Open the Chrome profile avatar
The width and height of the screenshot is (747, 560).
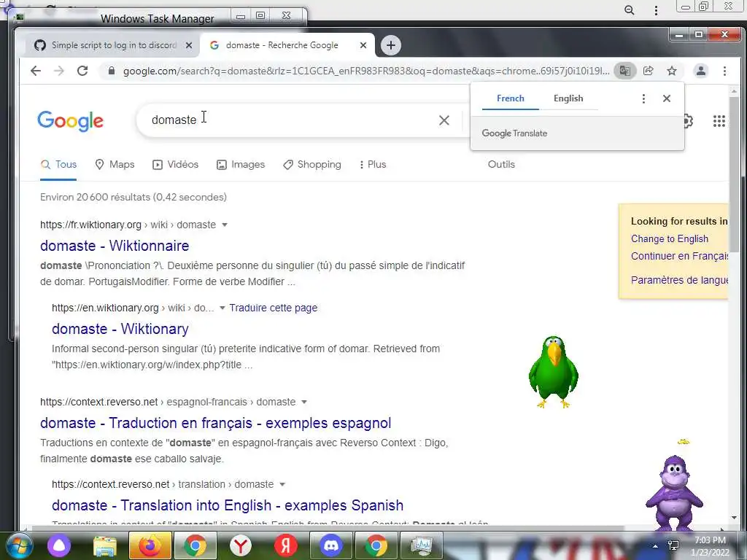(x=701, y=71)
